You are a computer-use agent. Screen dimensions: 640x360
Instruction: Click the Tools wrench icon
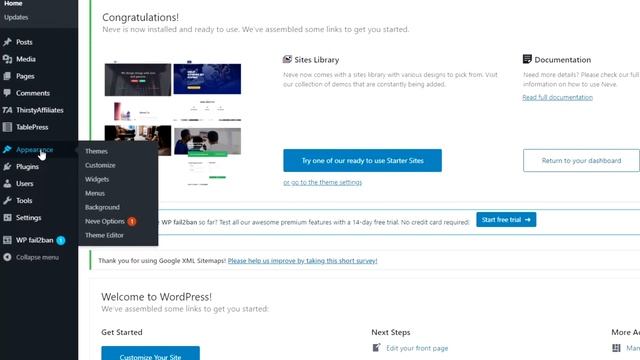pyautogui.click(x=7, y=200)
